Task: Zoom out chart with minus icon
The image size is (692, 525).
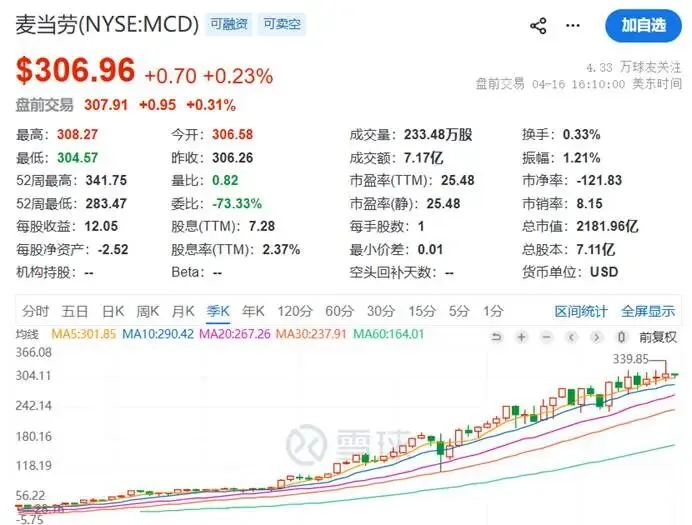Action: [547, 338]
